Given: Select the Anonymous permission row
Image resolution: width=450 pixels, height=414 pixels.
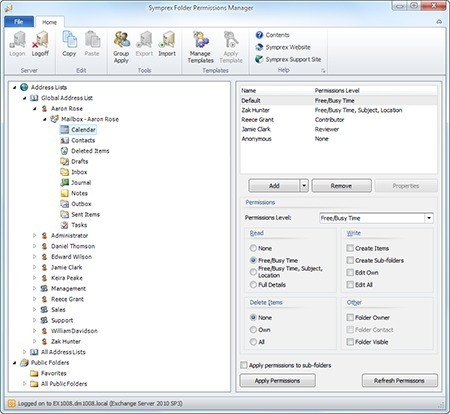Looking at the screenshot, I should click(x=338, y=139).
